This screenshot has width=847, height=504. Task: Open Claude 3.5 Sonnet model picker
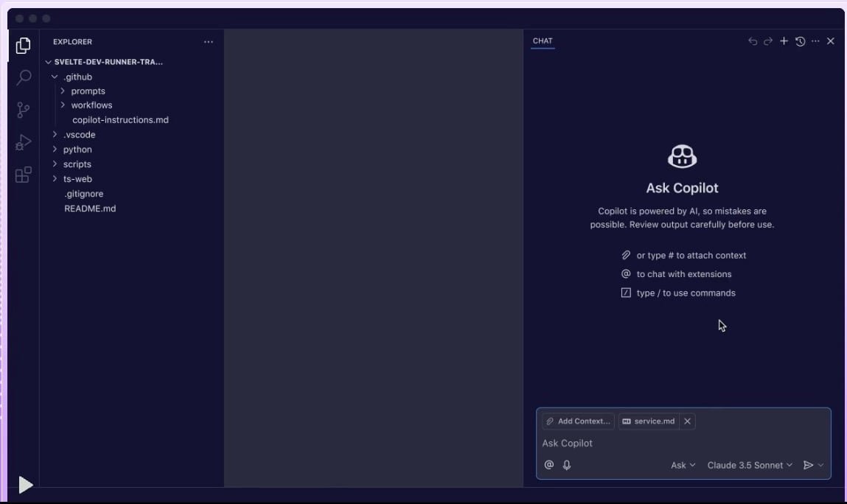pos(750,465)
